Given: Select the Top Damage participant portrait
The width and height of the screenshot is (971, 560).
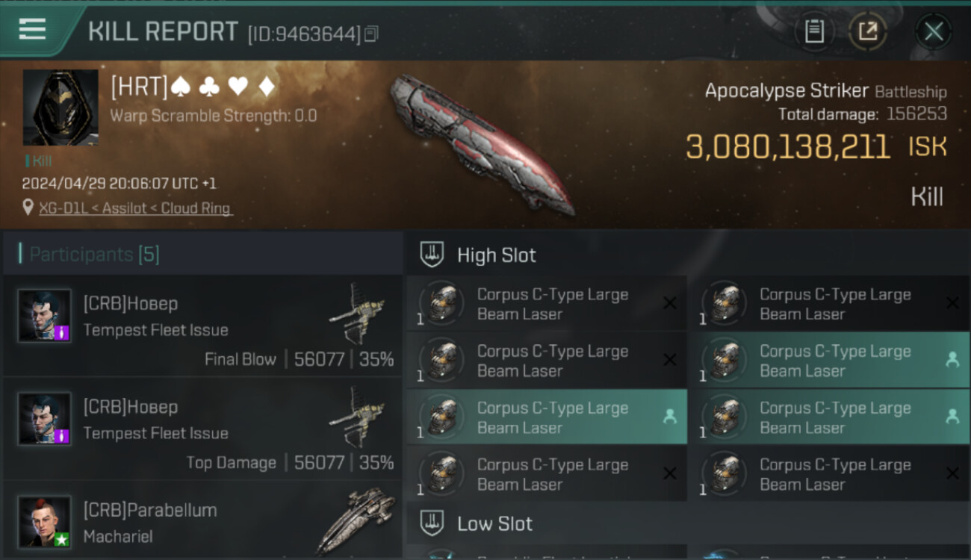Looking at the screenshot, I should 45,419.
